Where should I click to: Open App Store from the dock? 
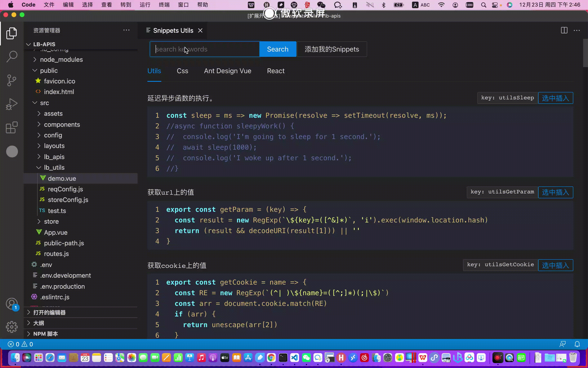tap(248, 358)
